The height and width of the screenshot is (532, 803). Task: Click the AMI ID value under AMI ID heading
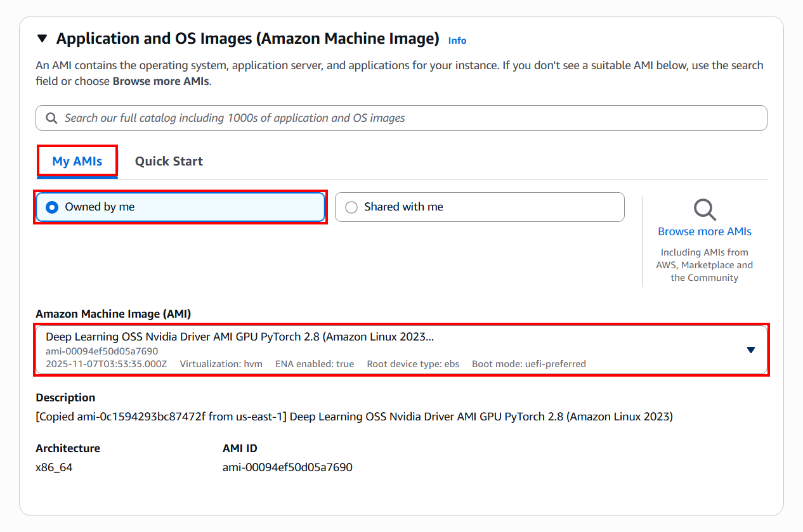click(x=287, y=467)
